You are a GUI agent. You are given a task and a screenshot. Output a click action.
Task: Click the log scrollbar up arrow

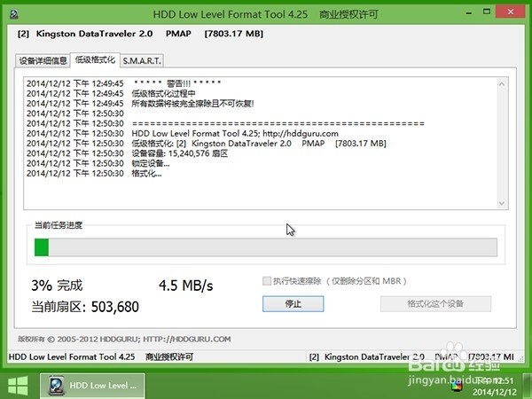click(502, 83)
